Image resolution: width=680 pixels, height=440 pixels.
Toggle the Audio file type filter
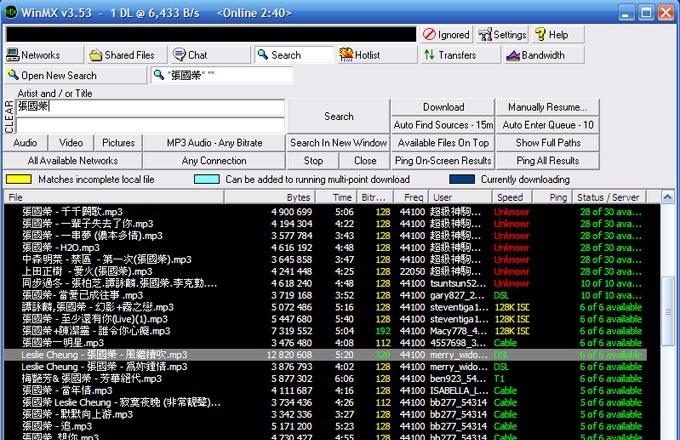(25, 143)
